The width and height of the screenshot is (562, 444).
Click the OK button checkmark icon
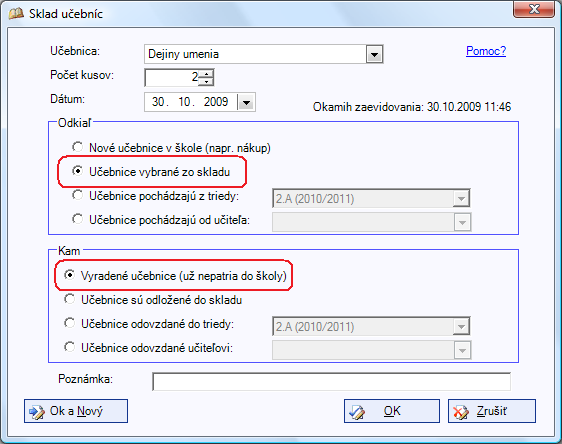tap(357, 412)
